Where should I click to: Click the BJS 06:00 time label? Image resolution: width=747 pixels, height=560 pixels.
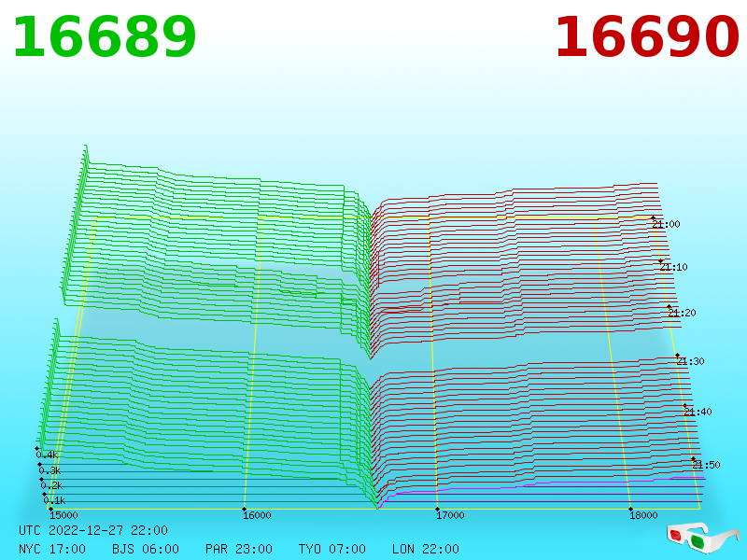[146, 549]
